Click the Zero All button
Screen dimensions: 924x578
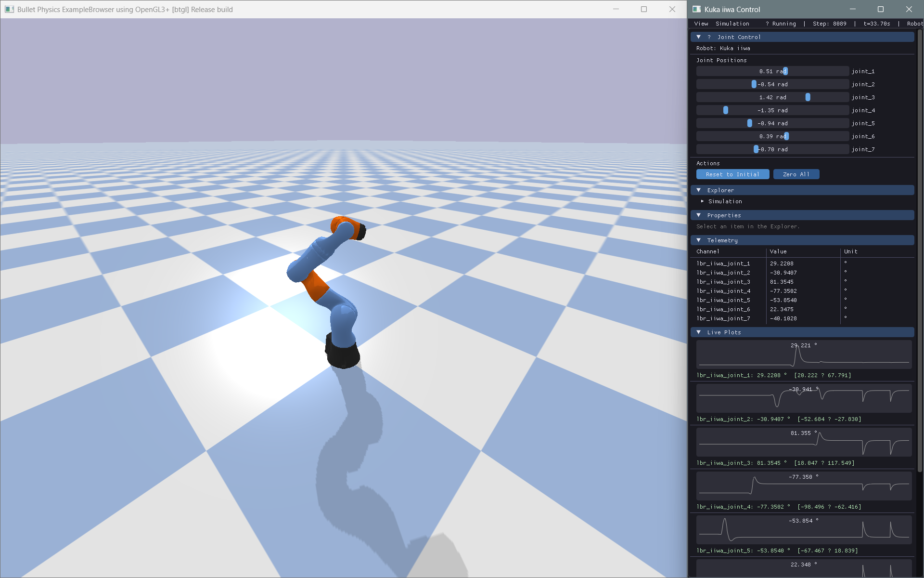[796, 174]
